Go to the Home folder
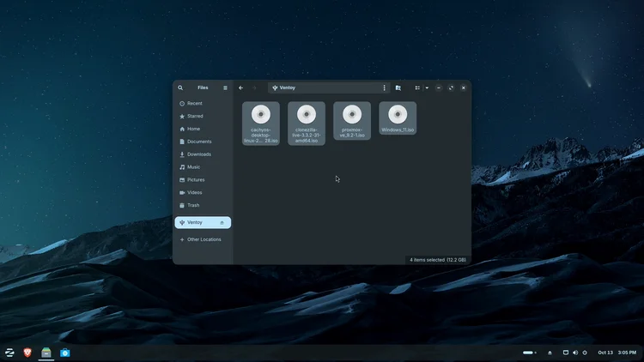 pyautogui.click(x=203, y=129)
